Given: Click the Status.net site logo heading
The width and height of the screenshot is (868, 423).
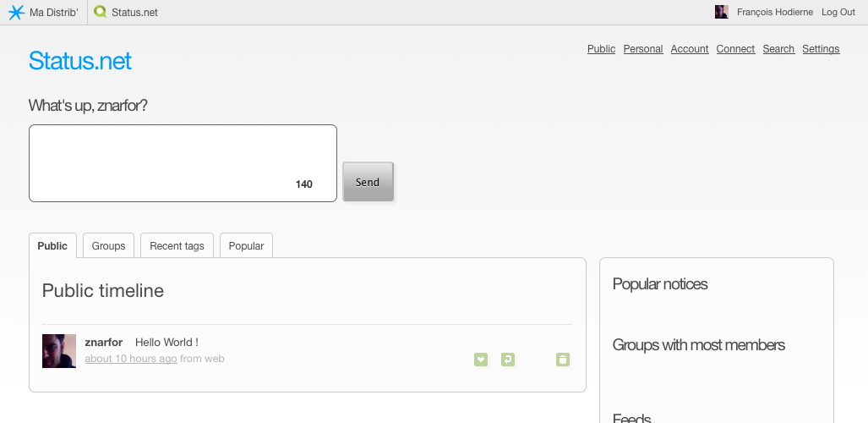Looking at the screenshot, I should pos(80,61).
